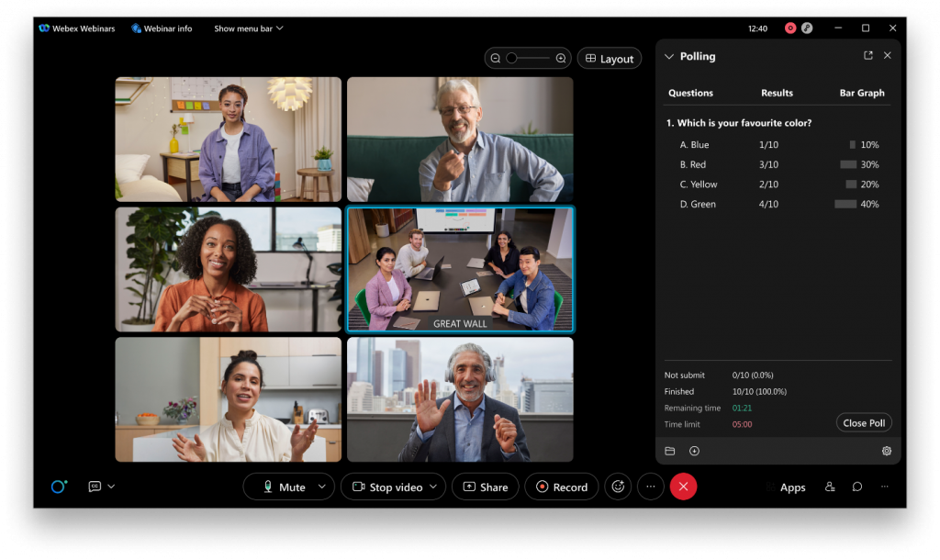Screen dimensions: 940x560
Task: Expand the Mute options chevron
Action: [x=321, y=487]
